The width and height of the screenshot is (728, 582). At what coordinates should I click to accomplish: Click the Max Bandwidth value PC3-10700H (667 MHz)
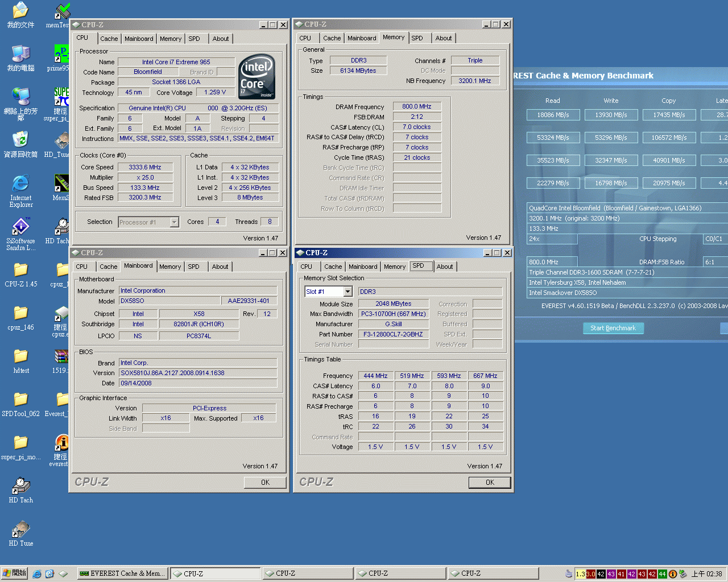(394, 314)
